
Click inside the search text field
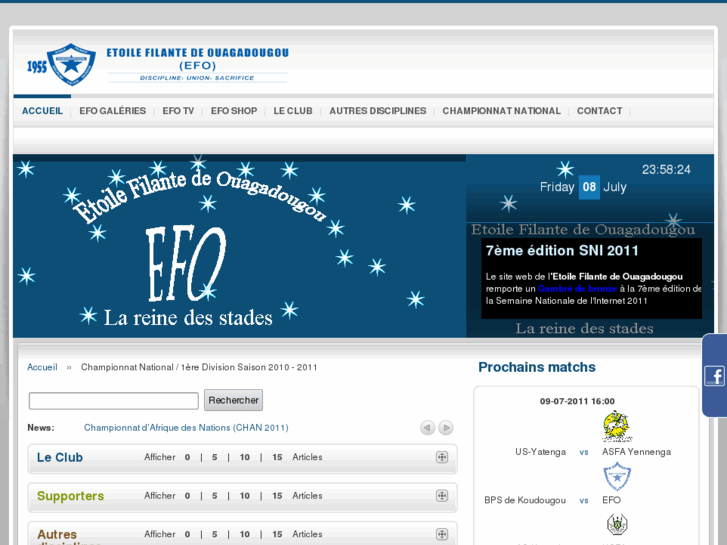pyautogui.click(x=114, y=401)
